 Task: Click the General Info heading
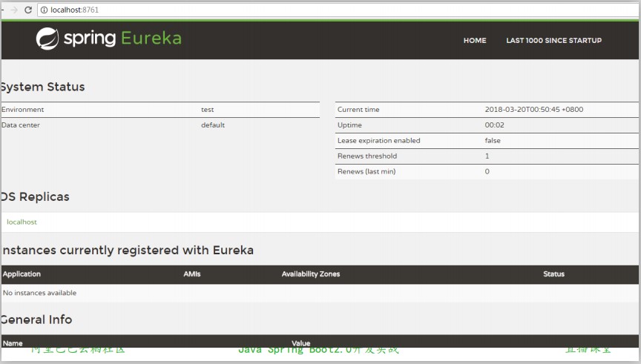click(37, 320)
